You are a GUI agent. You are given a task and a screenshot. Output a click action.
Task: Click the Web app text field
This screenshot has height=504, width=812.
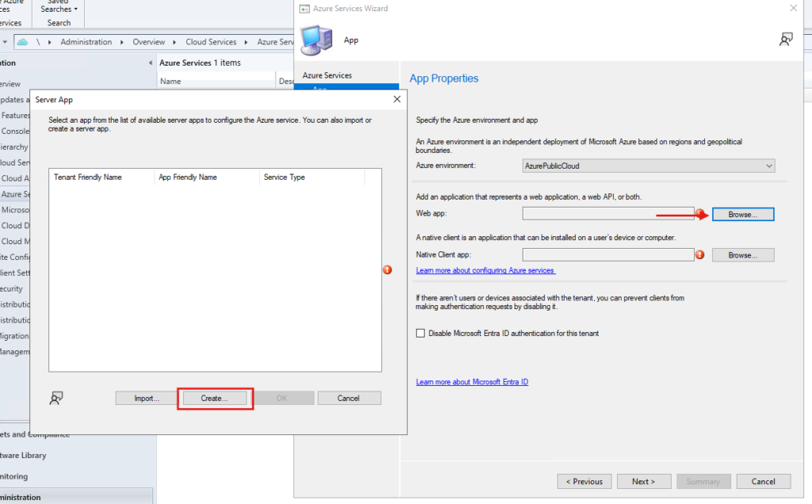[607, 214]
